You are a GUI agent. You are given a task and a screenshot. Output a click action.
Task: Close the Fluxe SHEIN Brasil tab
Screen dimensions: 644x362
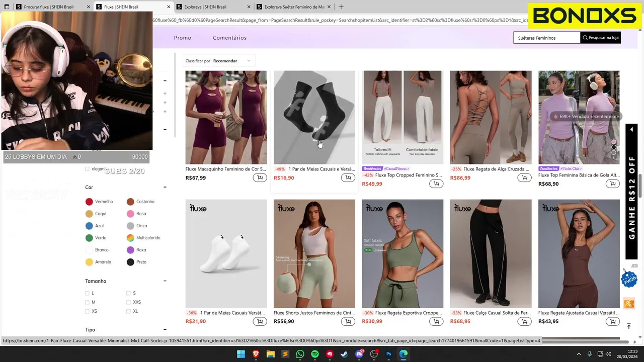click(x=169, y=7)
